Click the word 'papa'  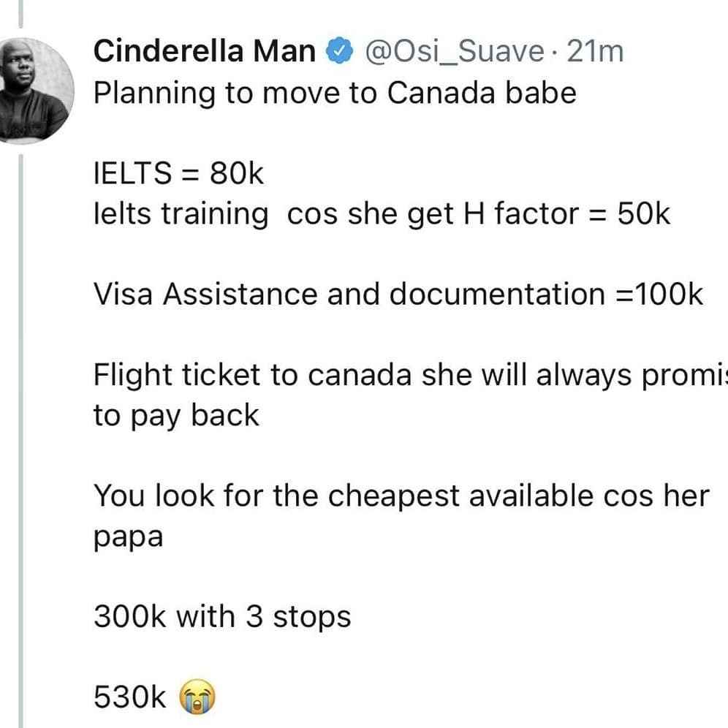tap(128, 538)
